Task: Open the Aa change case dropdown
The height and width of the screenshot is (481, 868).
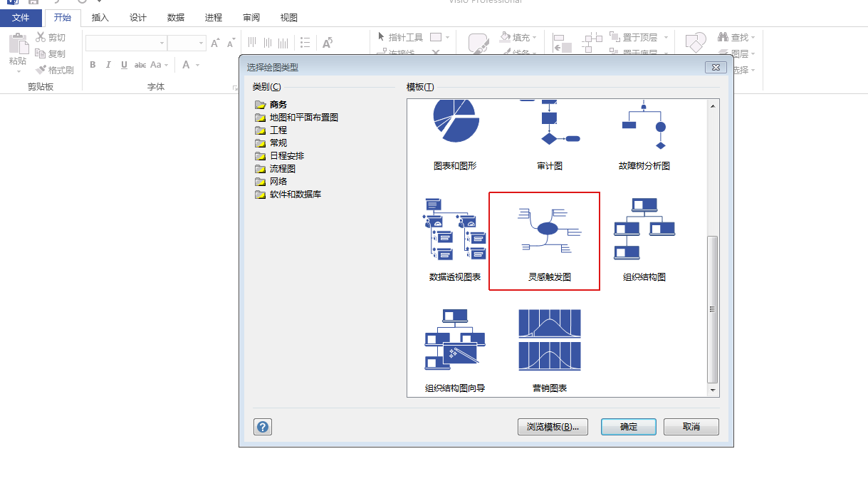Action: point(160,65)
